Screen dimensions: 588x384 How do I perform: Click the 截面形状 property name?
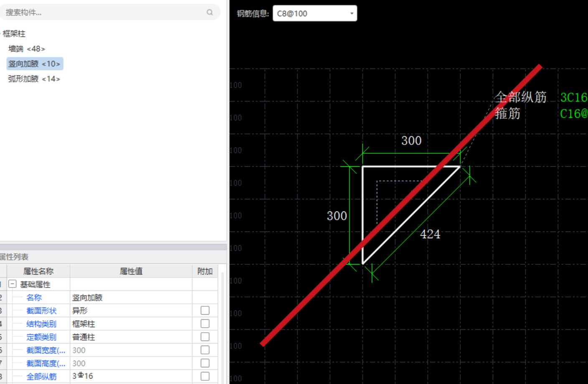(41, 311)
